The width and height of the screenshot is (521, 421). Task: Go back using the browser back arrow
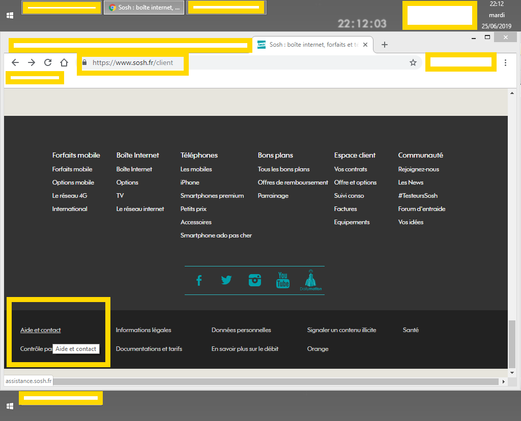pos(15,63)
